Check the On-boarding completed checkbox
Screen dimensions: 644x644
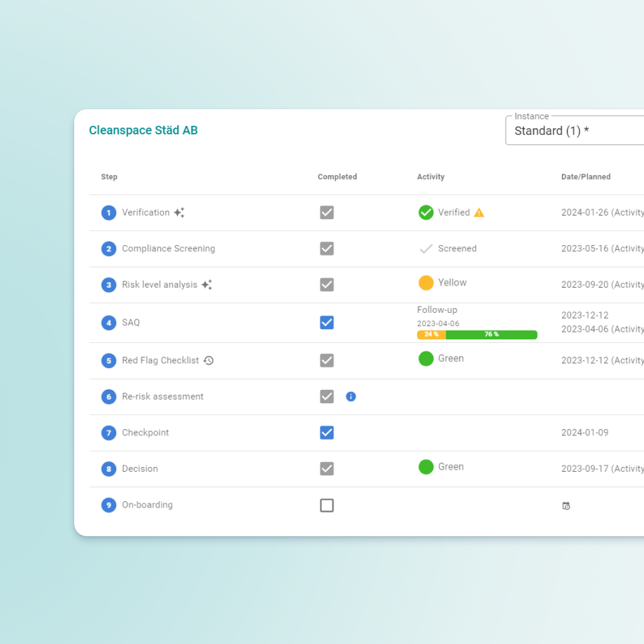327,505
